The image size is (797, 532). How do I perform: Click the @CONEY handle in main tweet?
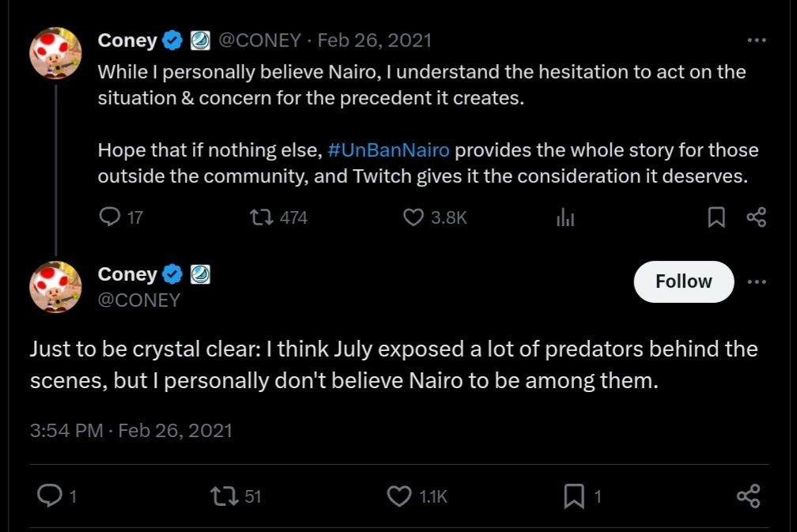[138, 300]
